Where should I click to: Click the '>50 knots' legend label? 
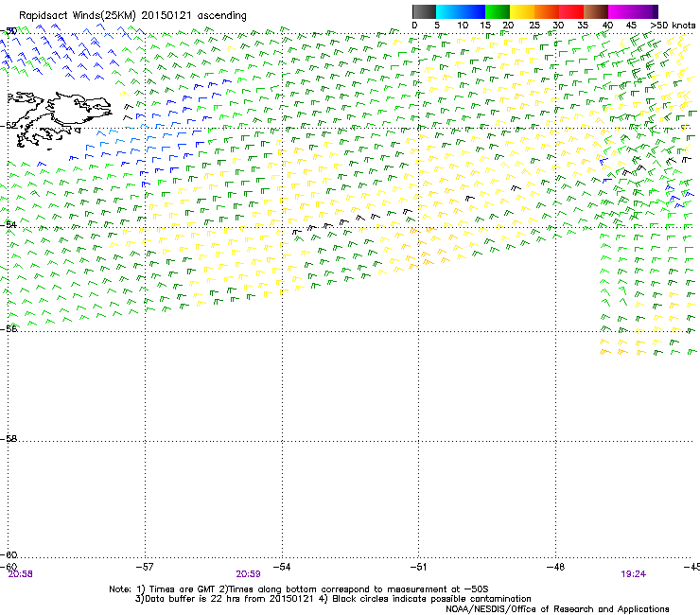(673, 26)
